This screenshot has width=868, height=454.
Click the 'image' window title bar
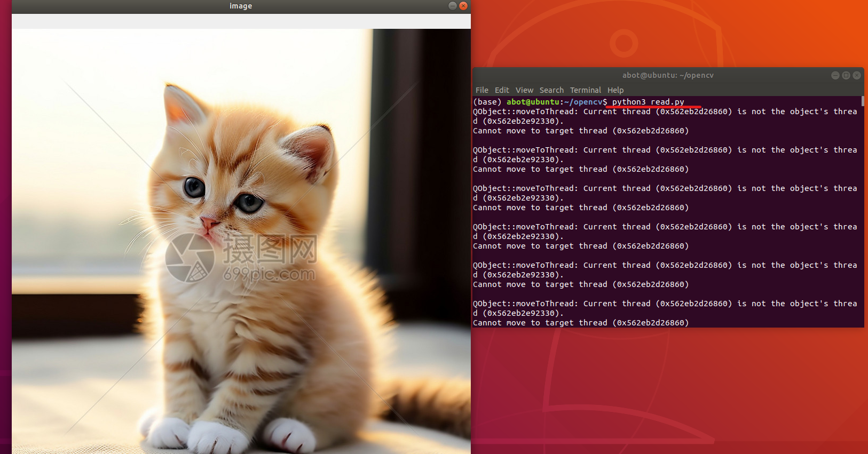click(x=240, y=6)
